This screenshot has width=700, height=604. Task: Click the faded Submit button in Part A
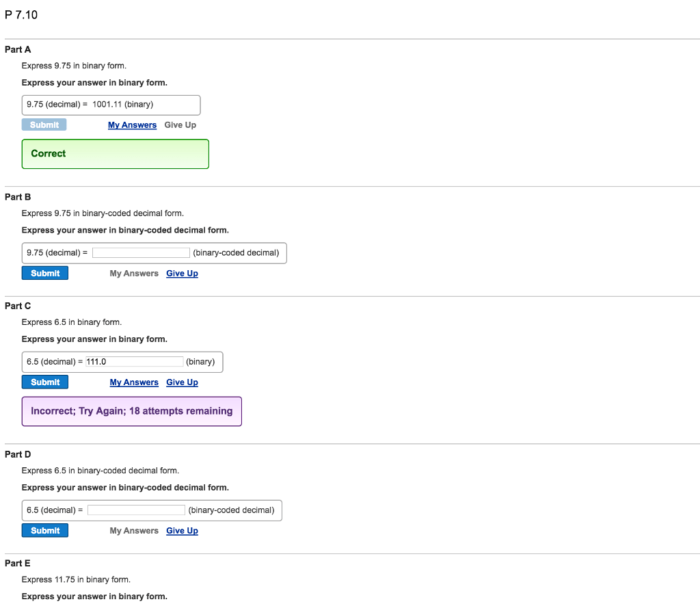coord(44,125)
